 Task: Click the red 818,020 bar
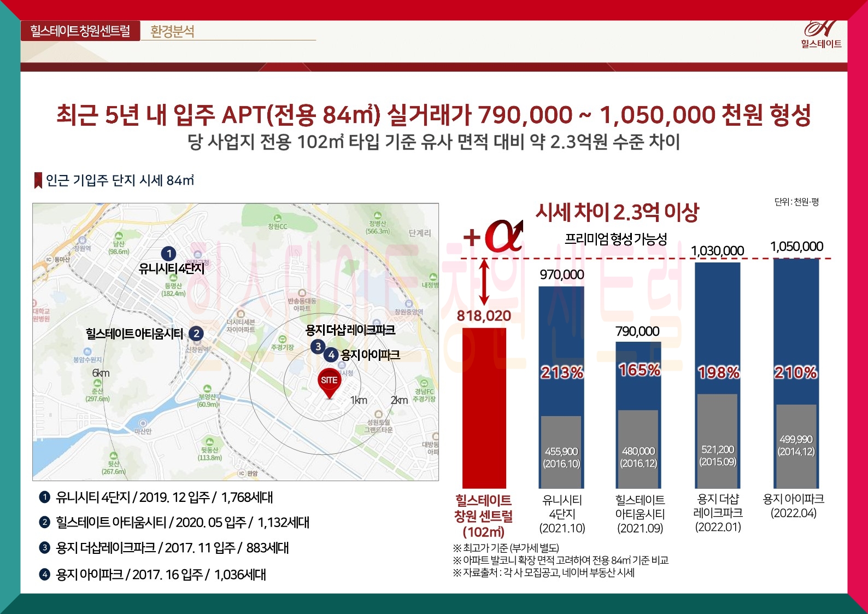click(x=484, y=408)
